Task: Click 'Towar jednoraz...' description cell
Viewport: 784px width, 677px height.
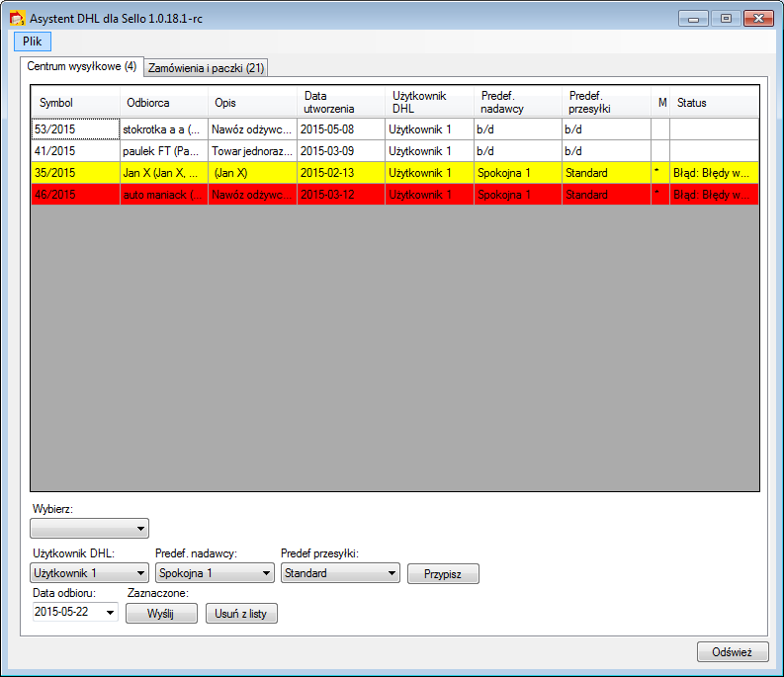Action: pos(252,151)
